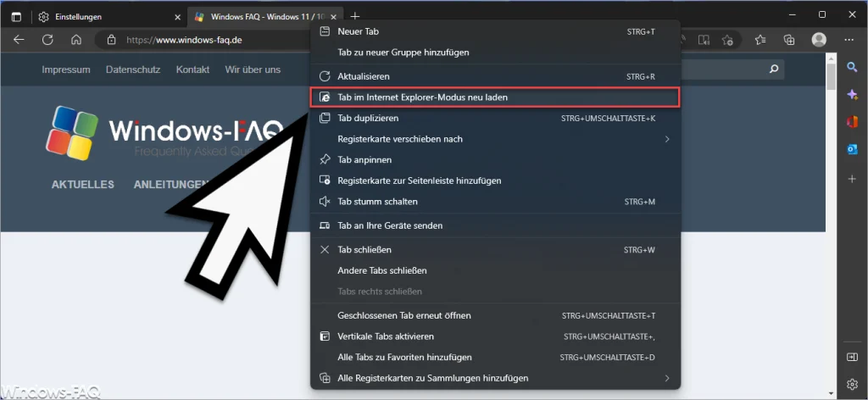Go back with the arrow button
Screen dimensions: 868x400
[19, 40]
